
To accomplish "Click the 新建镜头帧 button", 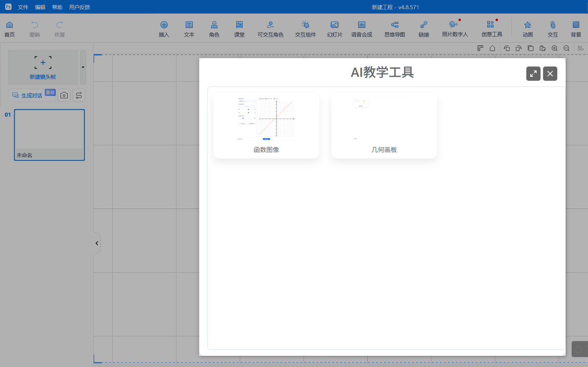I will 43,67.
